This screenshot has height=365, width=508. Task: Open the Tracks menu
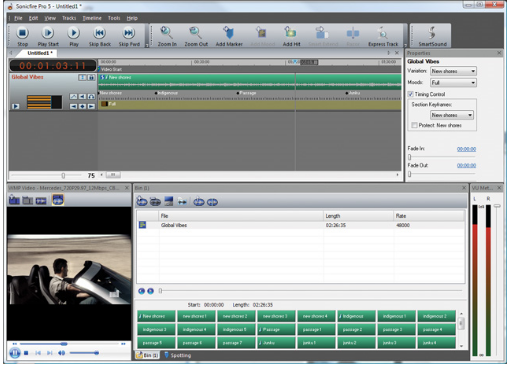(69, 18)
